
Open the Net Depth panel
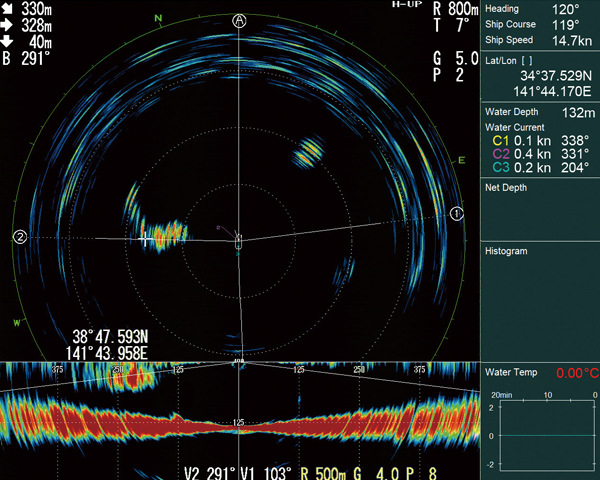[x=506, y=186]
